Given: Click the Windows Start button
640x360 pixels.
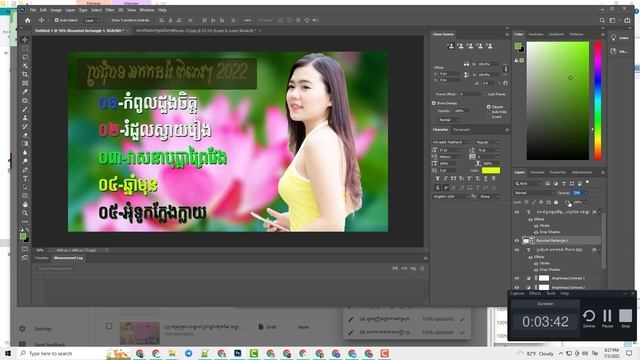Looking at the screenshot, I should 7,353.
